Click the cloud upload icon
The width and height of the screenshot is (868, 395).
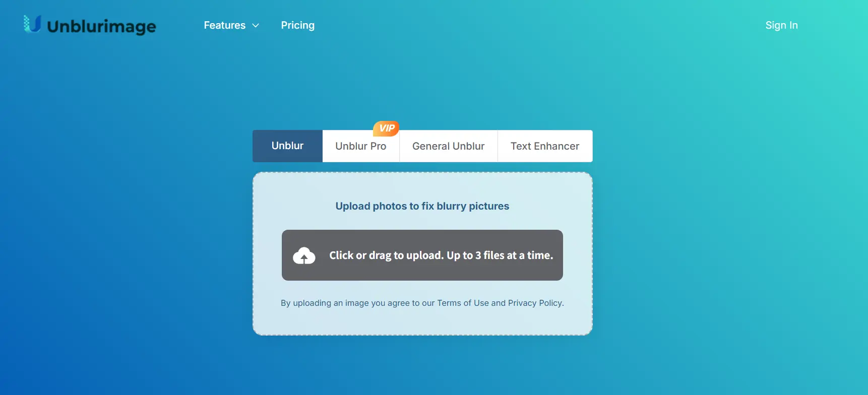304,256
